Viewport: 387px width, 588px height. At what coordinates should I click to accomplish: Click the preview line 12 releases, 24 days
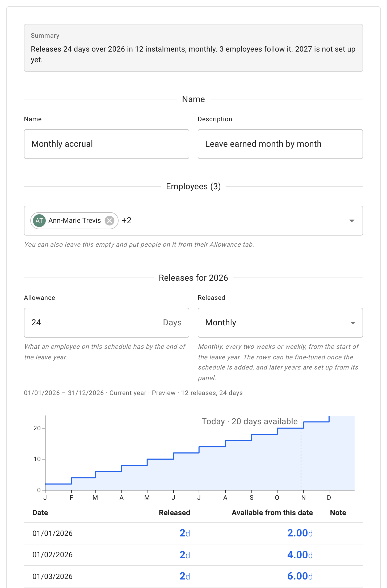212,393
